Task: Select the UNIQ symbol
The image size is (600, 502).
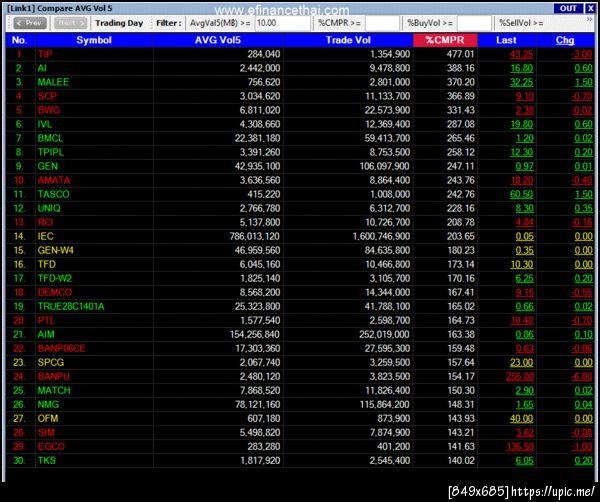Action: [49, 209]
